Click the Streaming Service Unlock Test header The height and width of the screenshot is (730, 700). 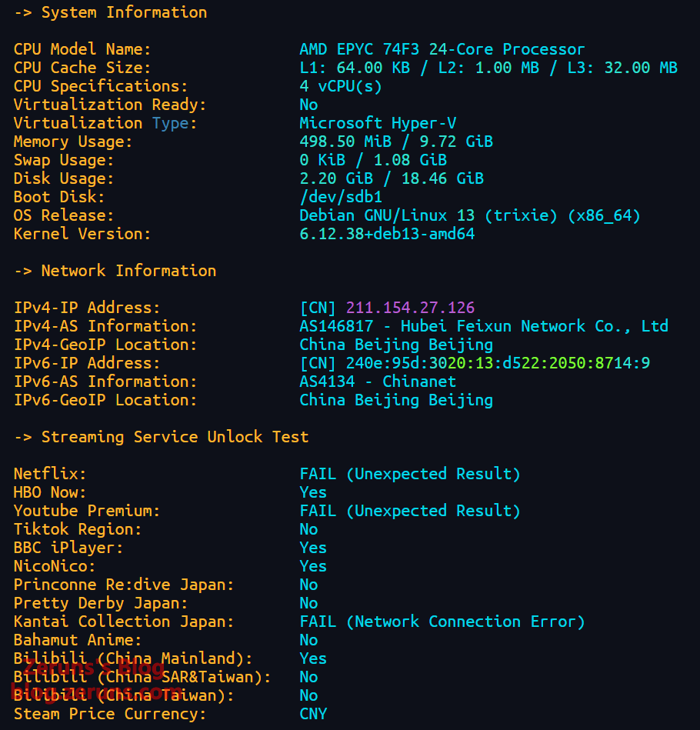(161, 437)
